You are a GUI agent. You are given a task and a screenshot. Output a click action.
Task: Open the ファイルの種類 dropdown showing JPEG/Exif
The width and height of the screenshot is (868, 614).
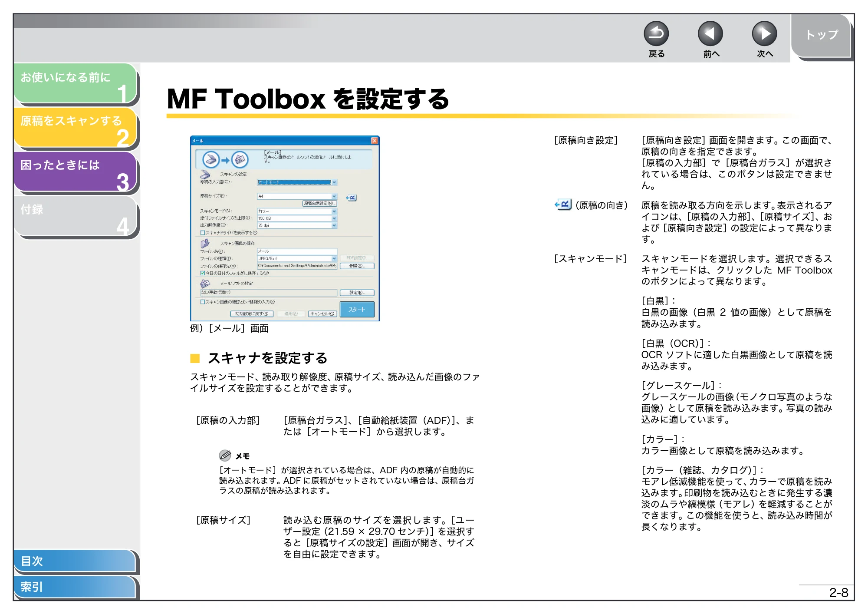pos(297,258)
